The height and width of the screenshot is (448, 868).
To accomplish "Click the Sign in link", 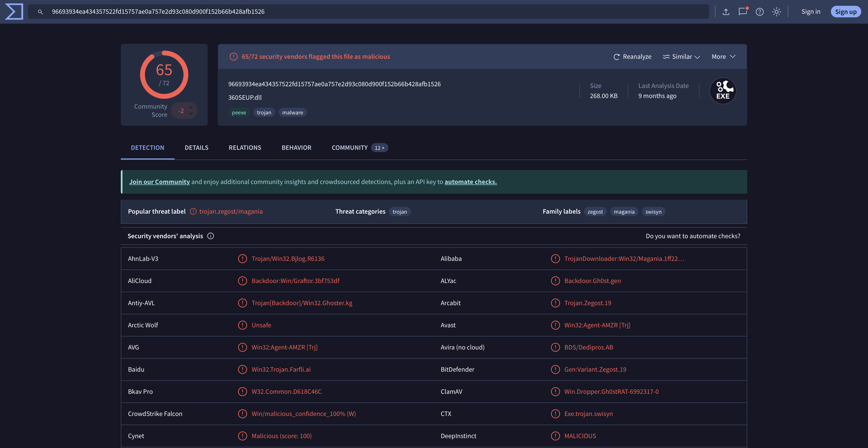I will 811,12.
